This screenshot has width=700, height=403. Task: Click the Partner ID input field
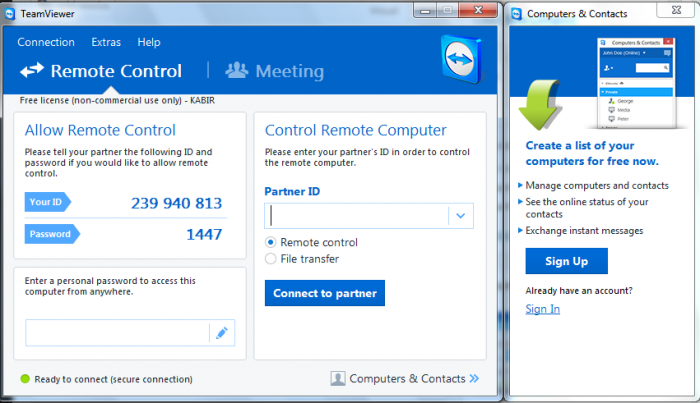(356, 215)
